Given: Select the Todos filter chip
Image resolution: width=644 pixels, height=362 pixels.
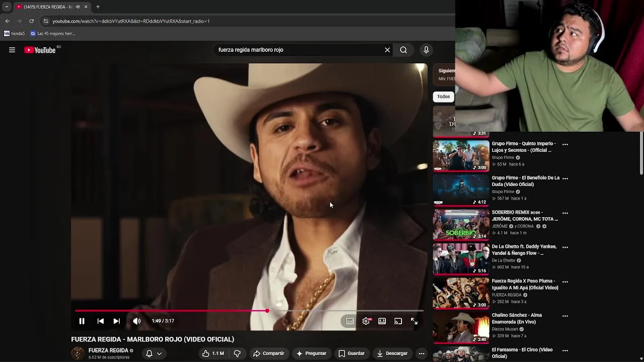Looking at the screenshot, I should point(443,97).
